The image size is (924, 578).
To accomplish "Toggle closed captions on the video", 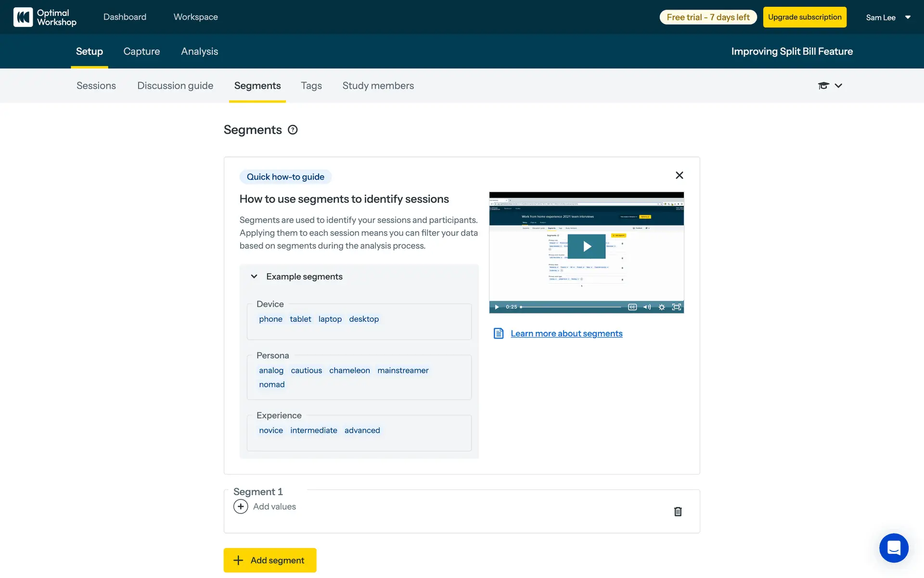I will 632,307.
